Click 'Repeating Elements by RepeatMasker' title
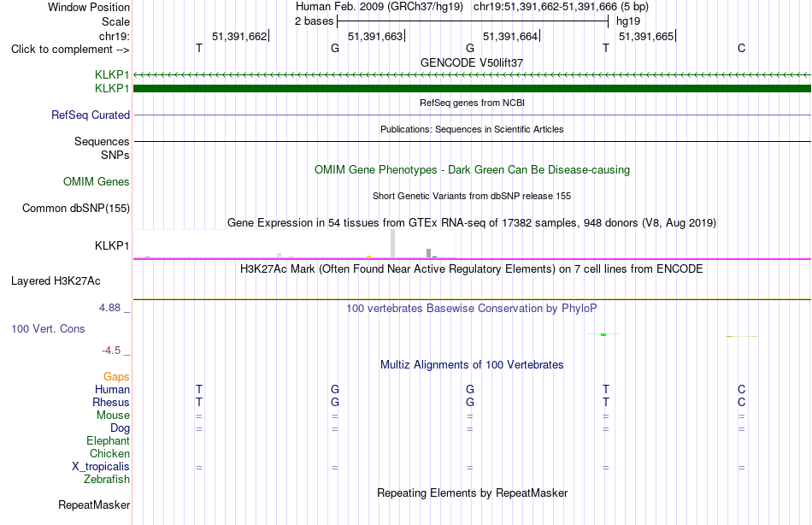Screen dimensions: 812x525 (x=472, y=493)
